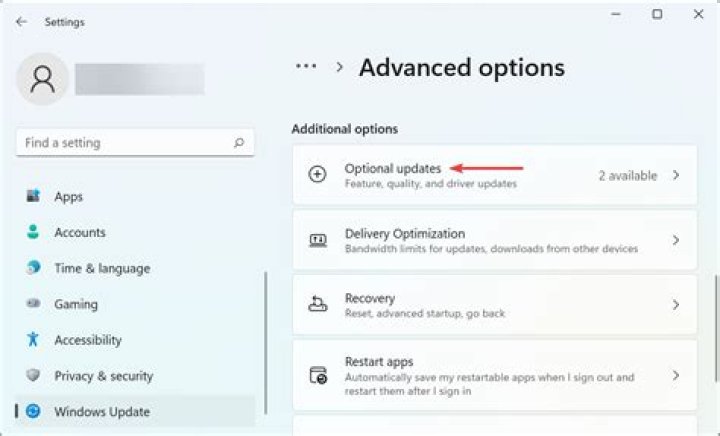Open Privacy & security settings
This screenshot has height=436, width=720.
(135, 375)
